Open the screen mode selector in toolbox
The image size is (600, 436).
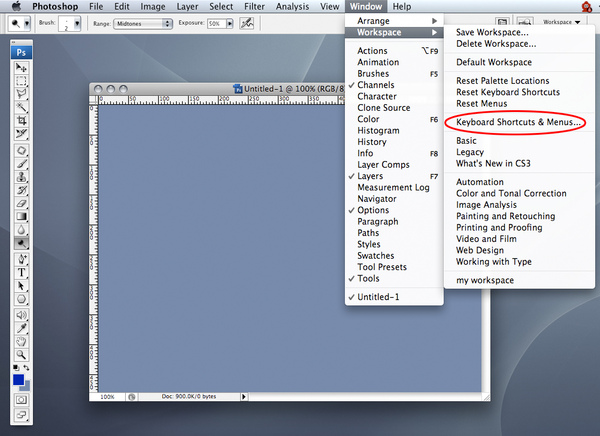(21, 414)
